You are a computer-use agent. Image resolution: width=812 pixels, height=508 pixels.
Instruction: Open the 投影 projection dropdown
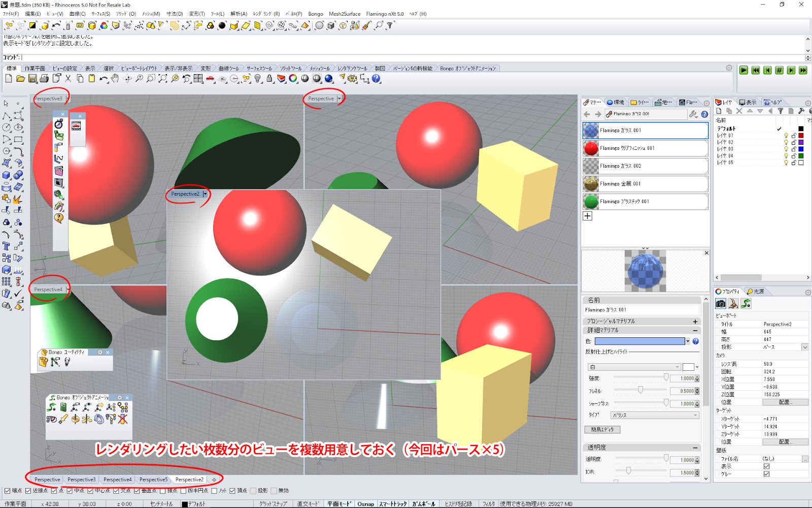click(805, 347)
